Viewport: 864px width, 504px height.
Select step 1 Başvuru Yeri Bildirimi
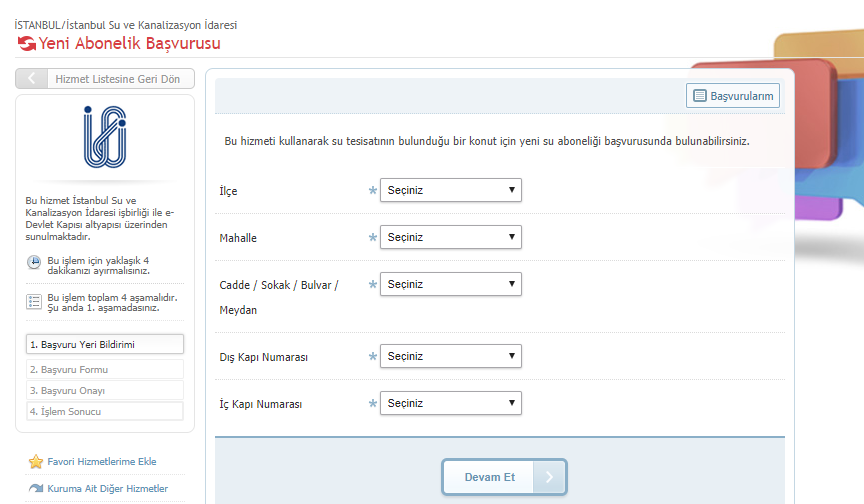[105, 344]
